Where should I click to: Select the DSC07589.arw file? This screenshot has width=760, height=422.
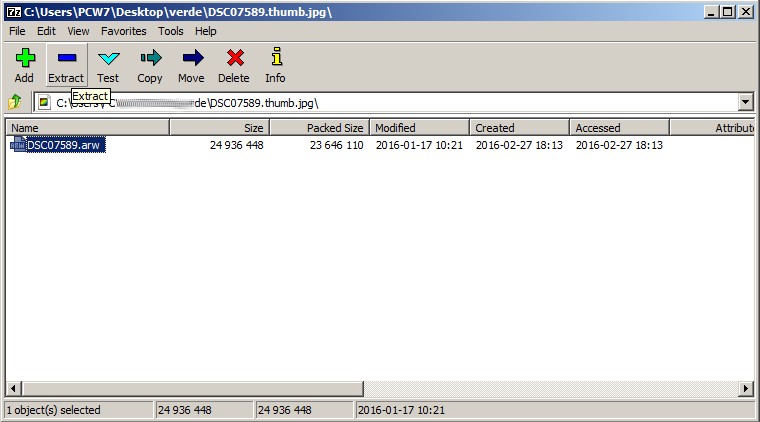(x=64, y=145)
